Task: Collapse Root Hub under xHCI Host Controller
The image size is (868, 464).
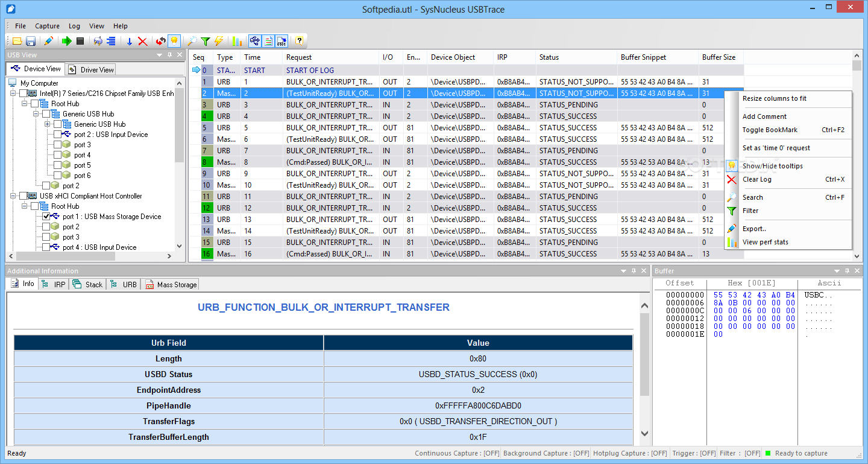Action: (x=25, y=206)
